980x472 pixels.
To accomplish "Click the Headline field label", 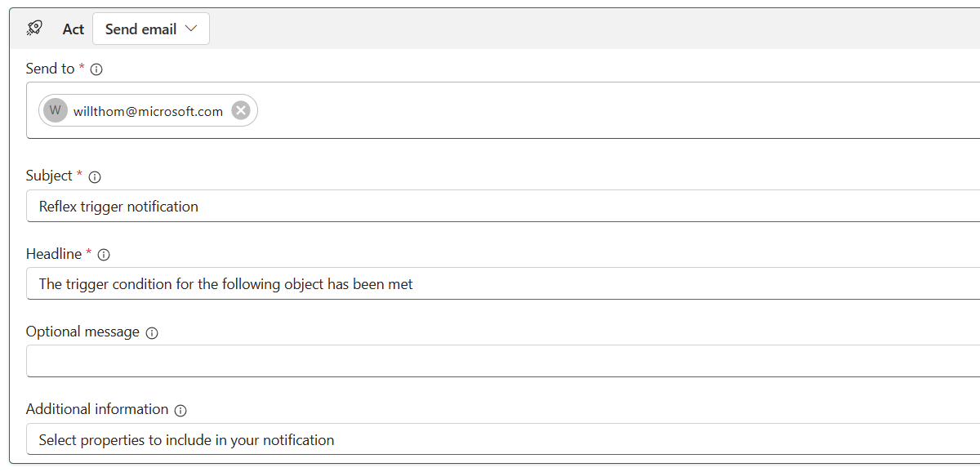I will [54, 254].
